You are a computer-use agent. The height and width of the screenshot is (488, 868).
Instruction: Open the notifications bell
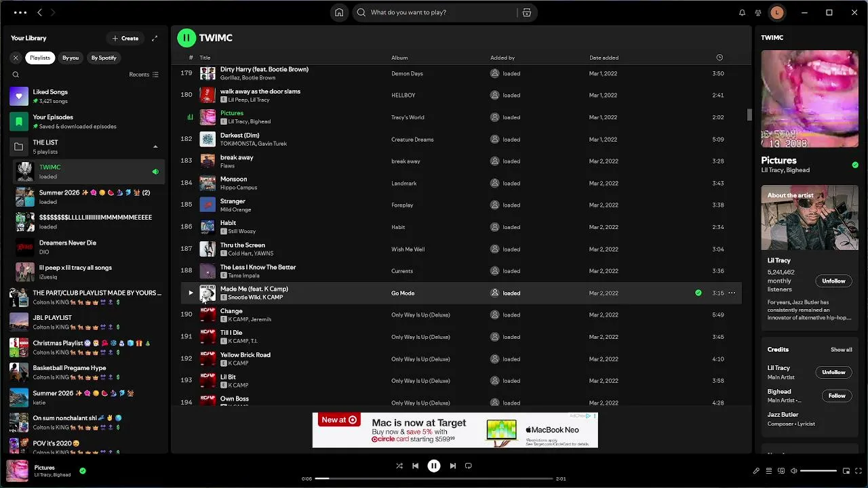click(x=742, y=12)
